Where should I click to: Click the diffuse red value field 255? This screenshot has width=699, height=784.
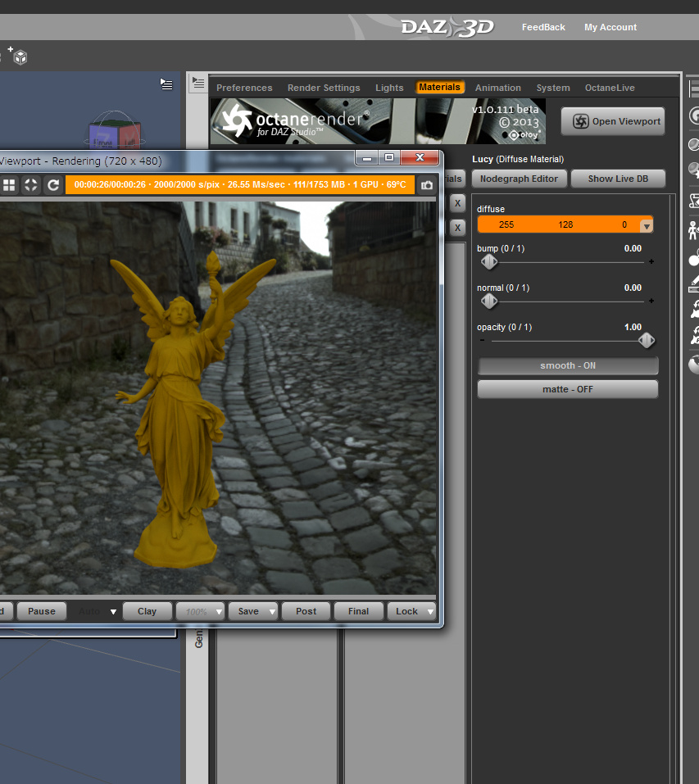point(506,224)
